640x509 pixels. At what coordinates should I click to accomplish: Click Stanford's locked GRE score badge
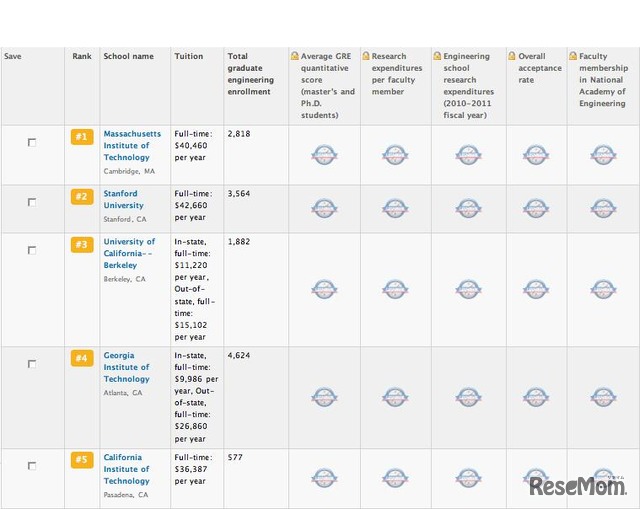tap(324, 208)
